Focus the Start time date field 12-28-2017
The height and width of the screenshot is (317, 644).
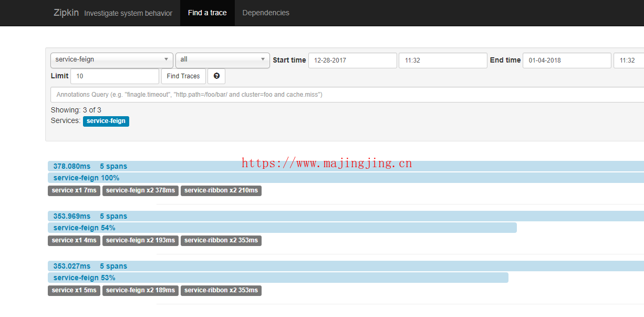point(352,60)
